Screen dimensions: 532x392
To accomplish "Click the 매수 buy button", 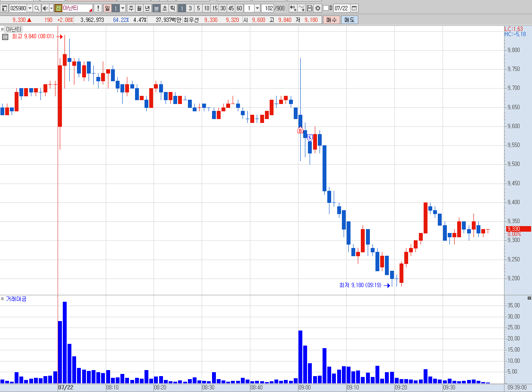I will click(332, 20).
